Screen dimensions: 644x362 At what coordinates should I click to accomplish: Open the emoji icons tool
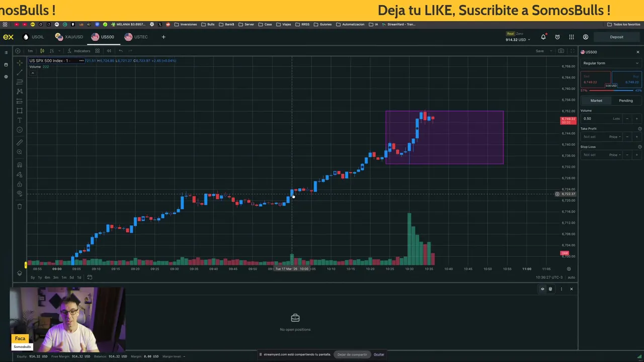coord(20,130)
